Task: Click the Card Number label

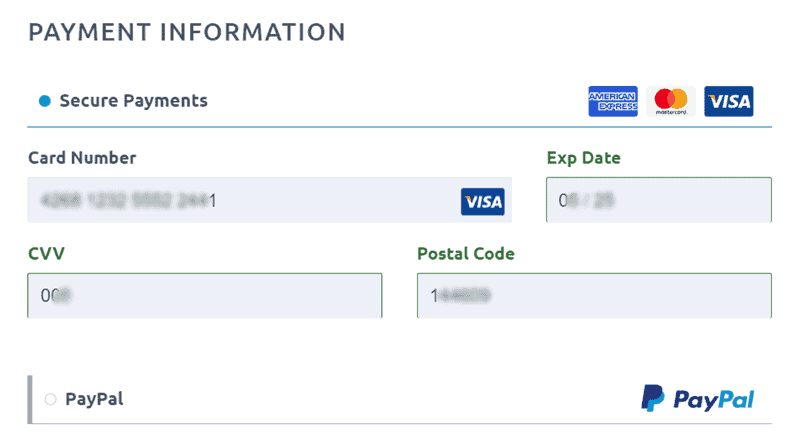Action: tap(82, 157)
